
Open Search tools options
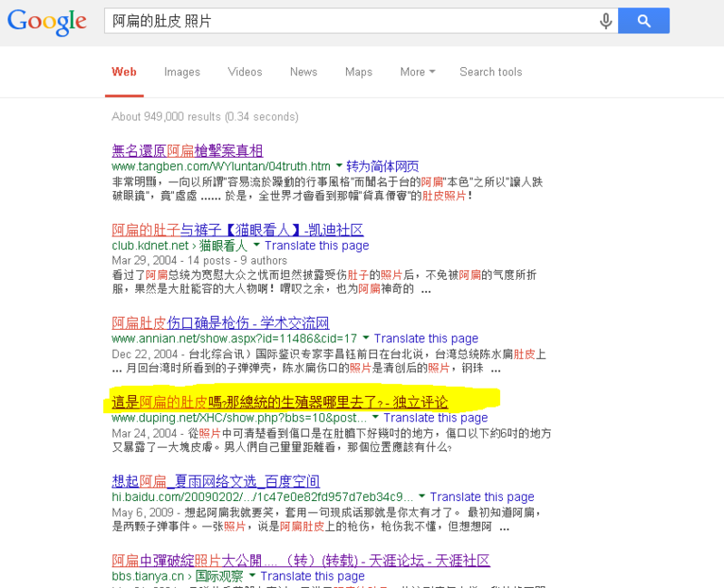coord(490,72)
